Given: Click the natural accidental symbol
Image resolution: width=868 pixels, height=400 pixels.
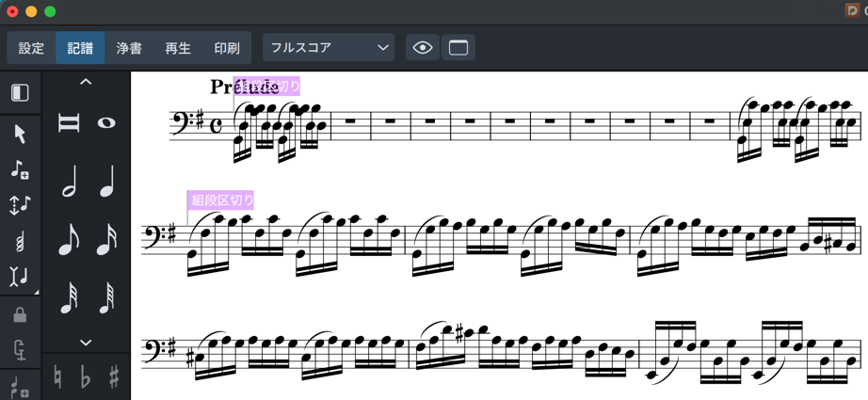Looking at the screenshot, I should 58,378.
